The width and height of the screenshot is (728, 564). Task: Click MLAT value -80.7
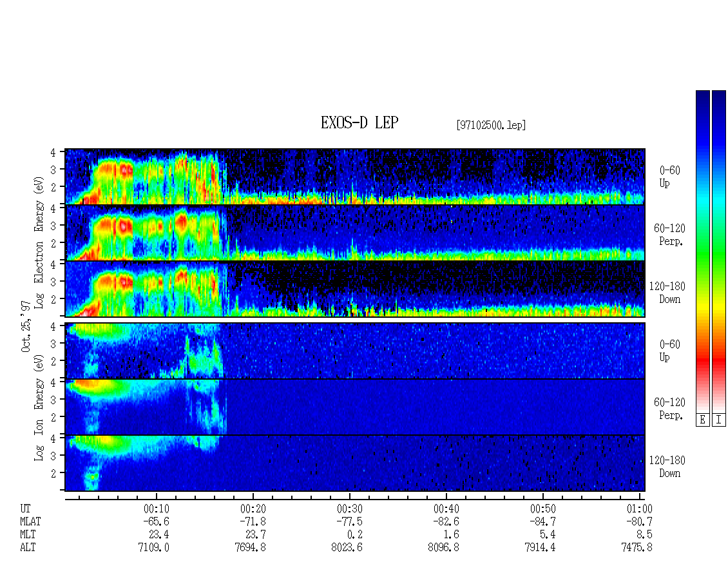[x=639, y=521]
